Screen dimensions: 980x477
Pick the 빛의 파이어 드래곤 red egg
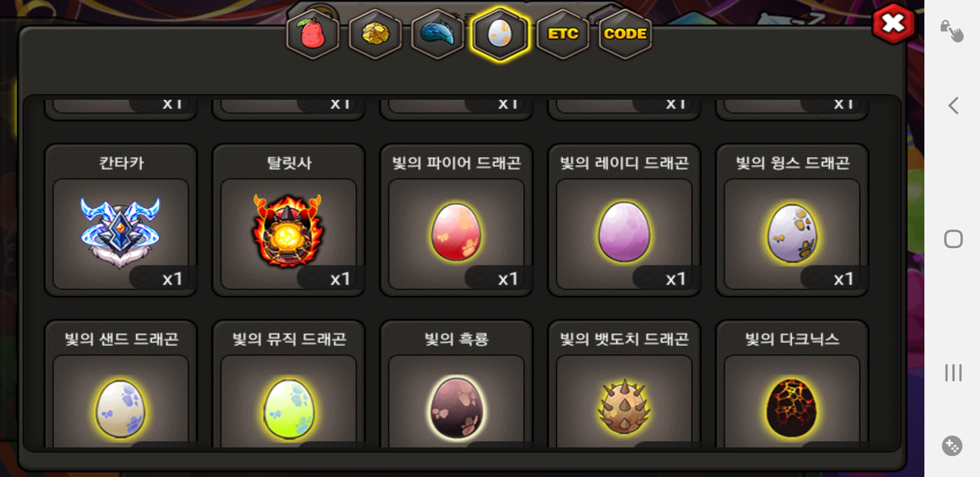tap(456, 220)
